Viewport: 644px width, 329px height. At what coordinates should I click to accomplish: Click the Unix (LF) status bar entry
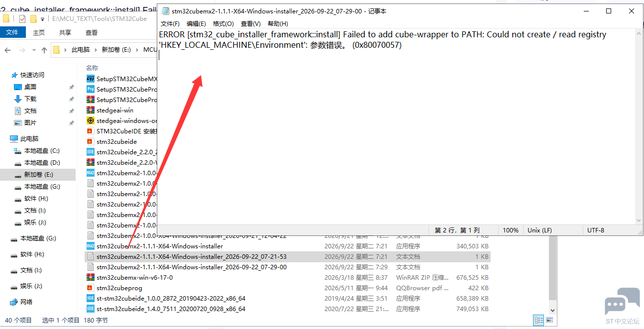539,230
